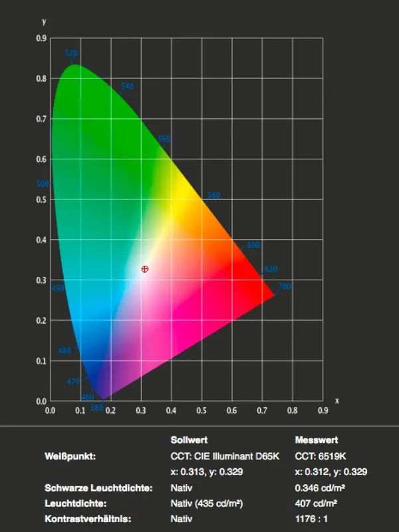Select the Kontrastverhältnis 1176 : 1 value

[311, 519]
